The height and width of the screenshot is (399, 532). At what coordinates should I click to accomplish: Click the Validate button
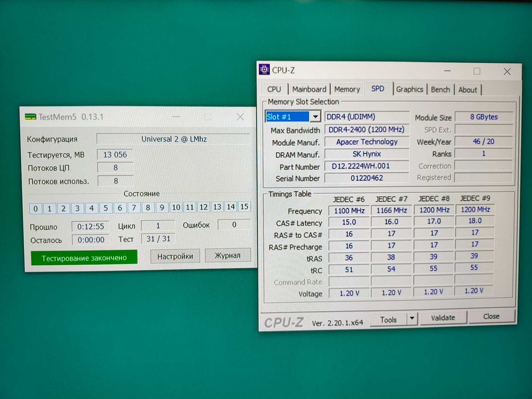443,317
